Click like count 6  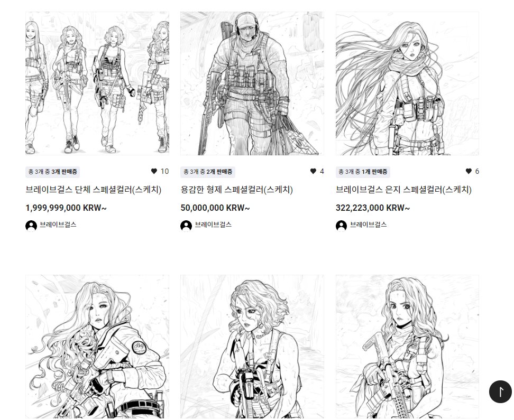click(477, 171)
